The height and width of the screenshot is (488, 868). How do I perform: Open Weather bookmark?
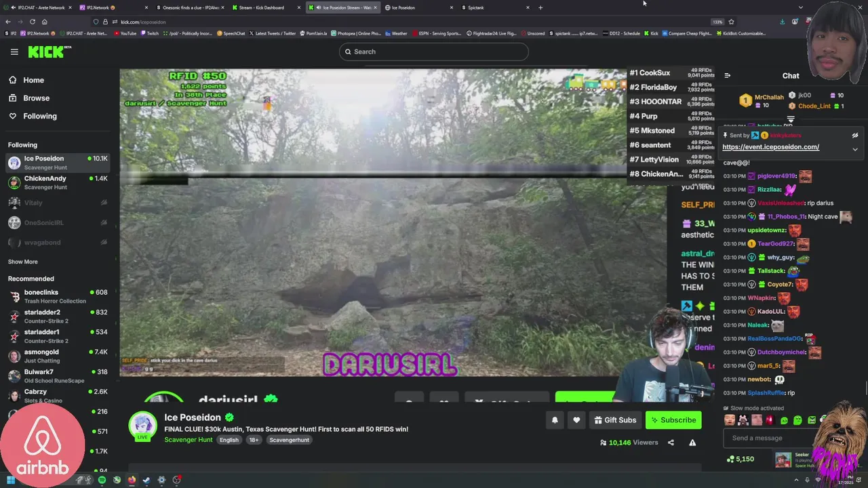coord(395,33)
